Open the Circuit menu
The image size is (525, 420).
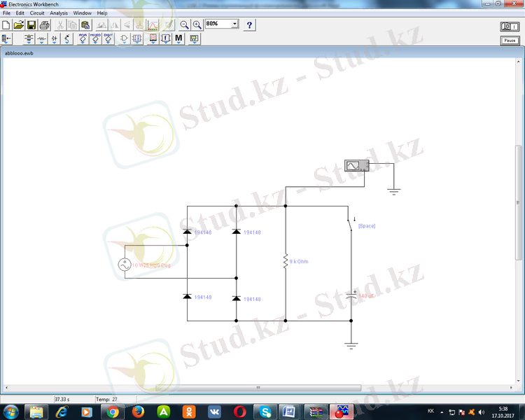tap(37, 13)
